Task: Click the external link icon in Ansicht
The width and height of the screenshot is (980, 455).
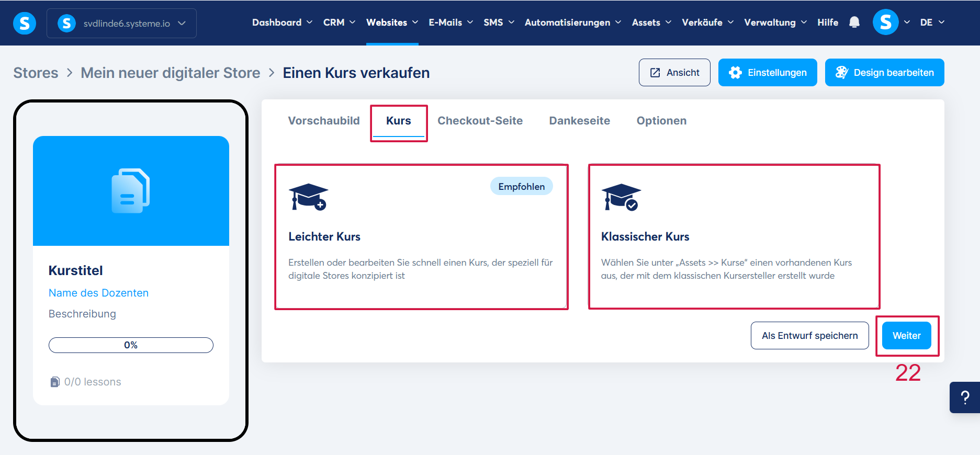Action: [x=655, y=73]
